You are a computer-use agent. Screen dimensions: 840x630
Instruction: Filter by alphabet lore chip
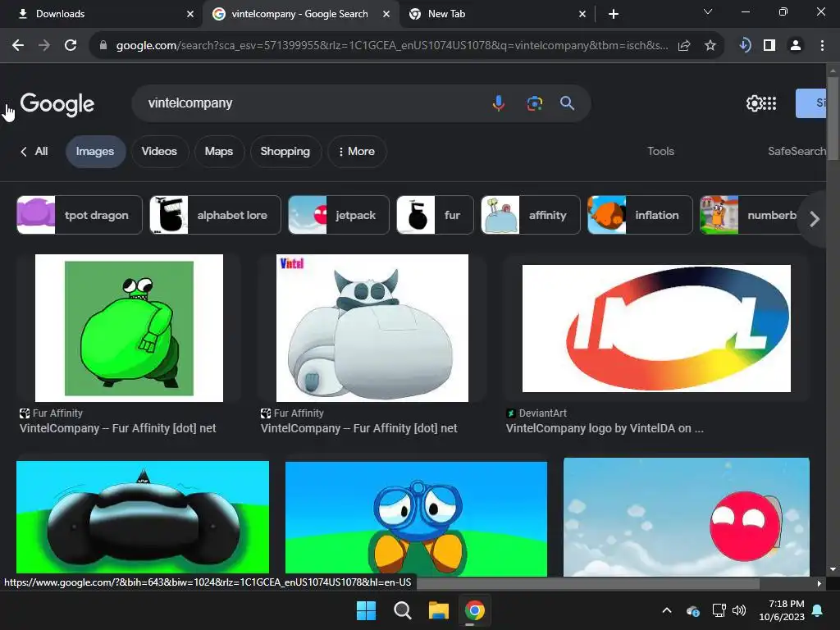click(x=215, y=215)
